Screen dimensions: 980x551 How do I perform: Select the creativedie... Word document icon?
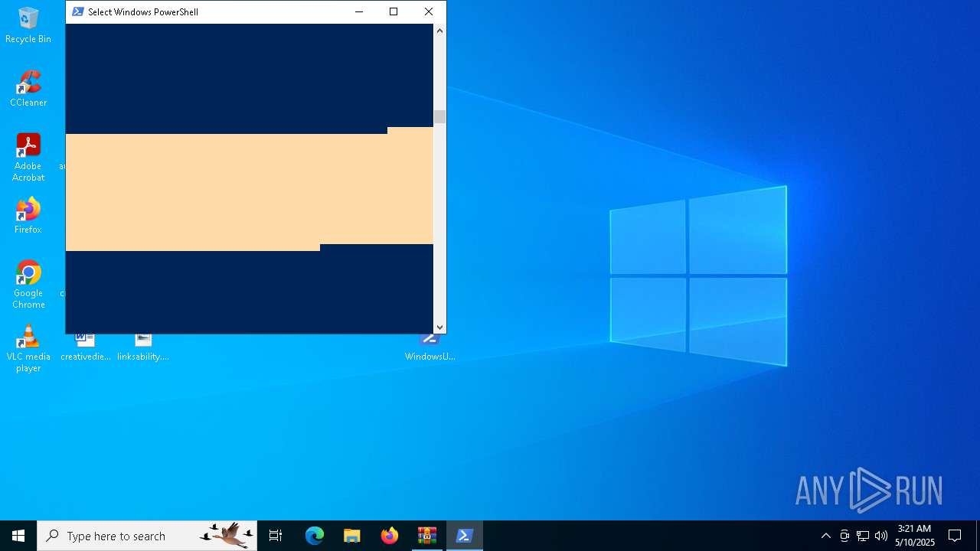85,348
